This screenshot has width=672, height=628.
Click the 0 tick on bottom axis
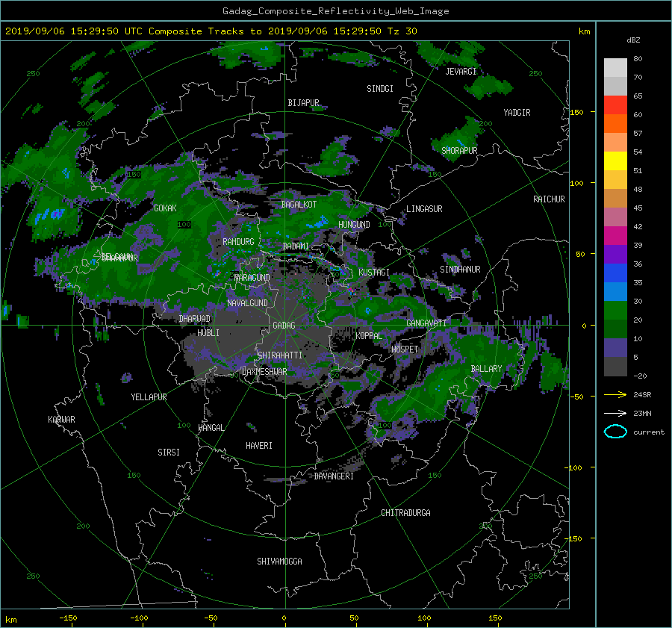(x=284, y=618)
